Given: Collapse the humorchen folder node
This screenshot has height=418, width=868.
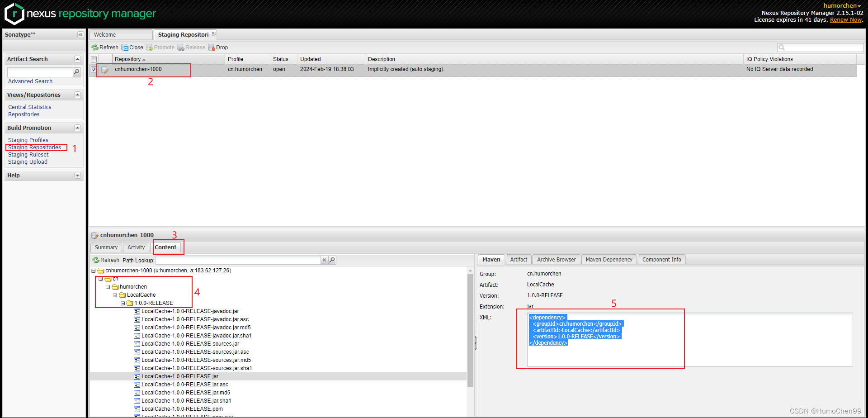Looking at the screenshot, I should pyautogui.click(x=108, y=287).
